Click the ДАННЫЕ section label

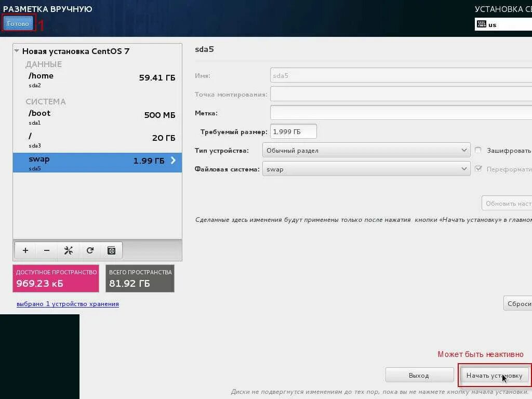click(44, 64)
